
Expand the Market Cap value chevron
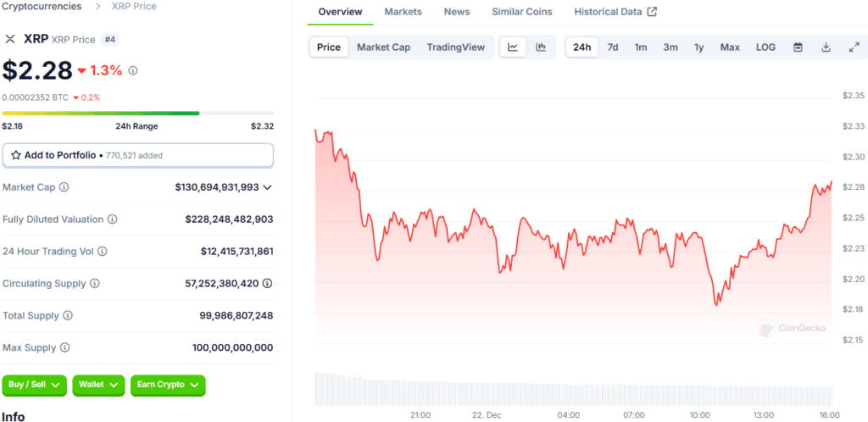[x=267, y=187]
